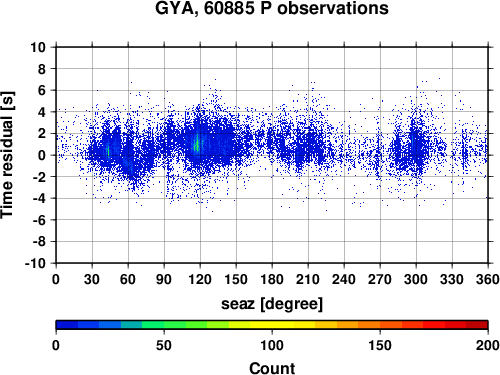Click the y-axis tick label -10

pos(35,263)
